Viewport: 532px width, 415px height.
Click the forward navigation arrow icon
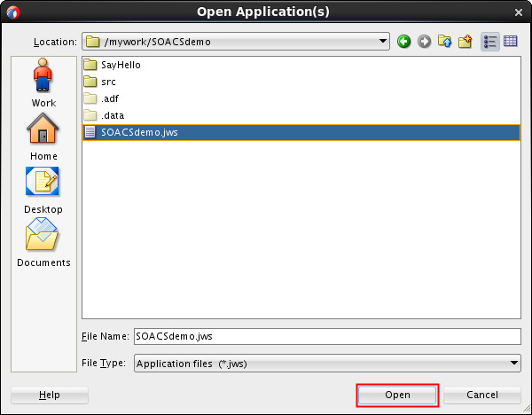coord(424,42)
